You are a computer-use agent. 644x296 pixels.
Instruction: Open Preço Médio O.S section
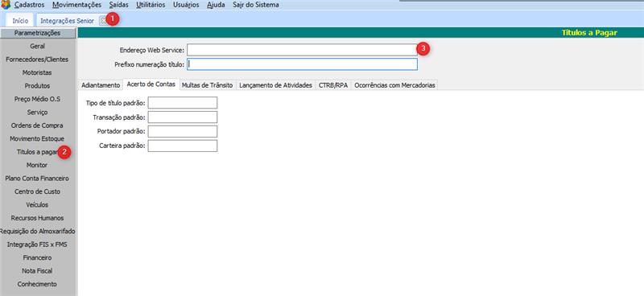[x=37, y=99]
